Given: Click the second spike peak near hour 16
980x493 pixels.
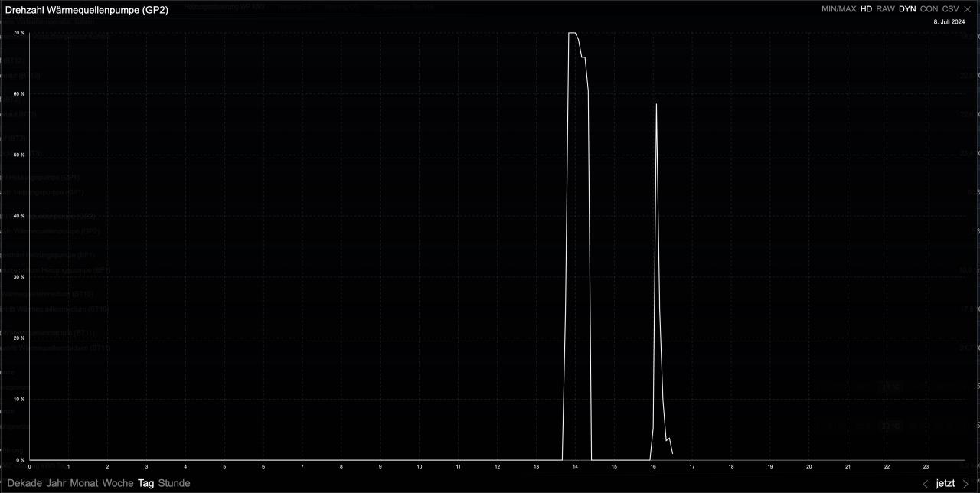Looking at the screenshot, I should click(656, 104).
